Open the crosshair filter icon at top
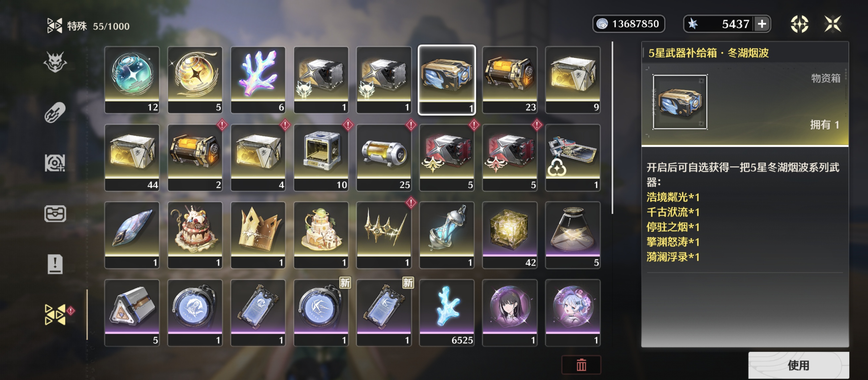The image size is (868, 380). coord(799,24)
